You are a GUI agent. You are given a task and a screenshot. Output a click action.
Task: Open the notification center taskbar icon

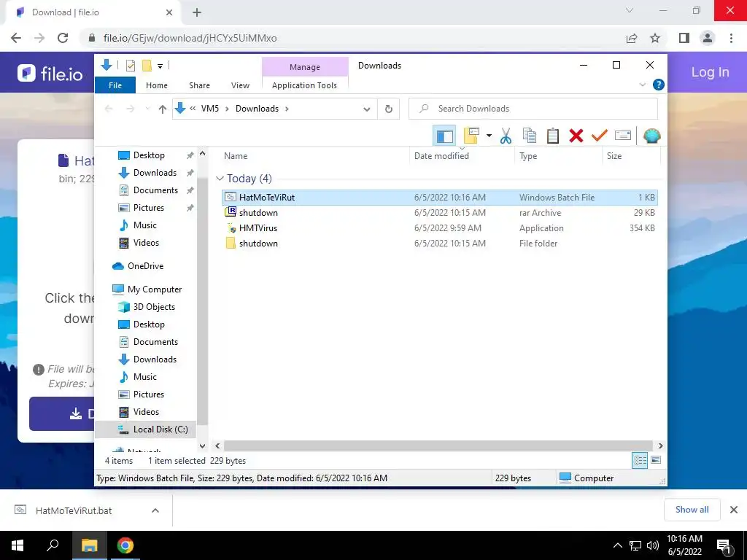(x=724, y=546)
